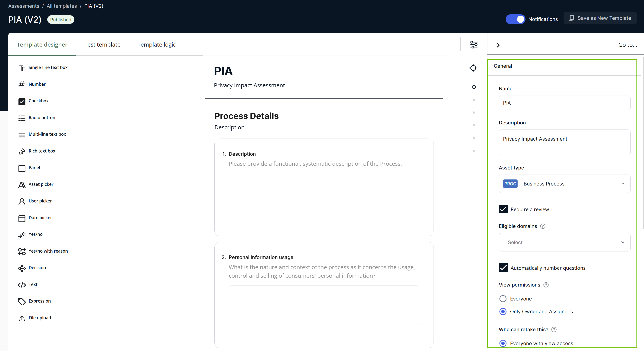Viewport: 644px width, 351px height.
Task: Set view permissions to Everyone
Action: click(x=503, y=298)
